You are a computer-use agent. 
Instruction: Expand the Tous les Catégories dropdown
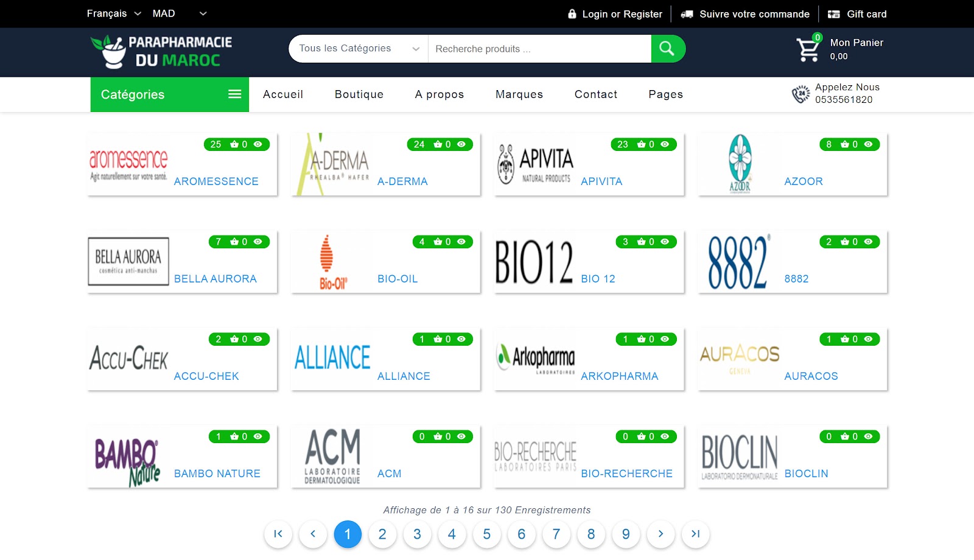[359, 49]
